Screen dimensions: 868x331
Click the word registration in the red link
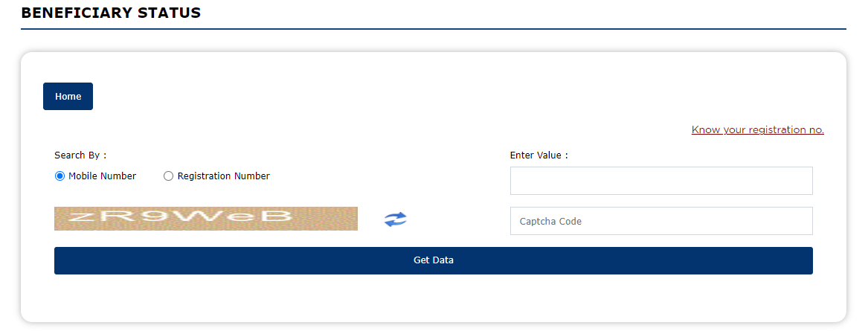click(776, 130)
